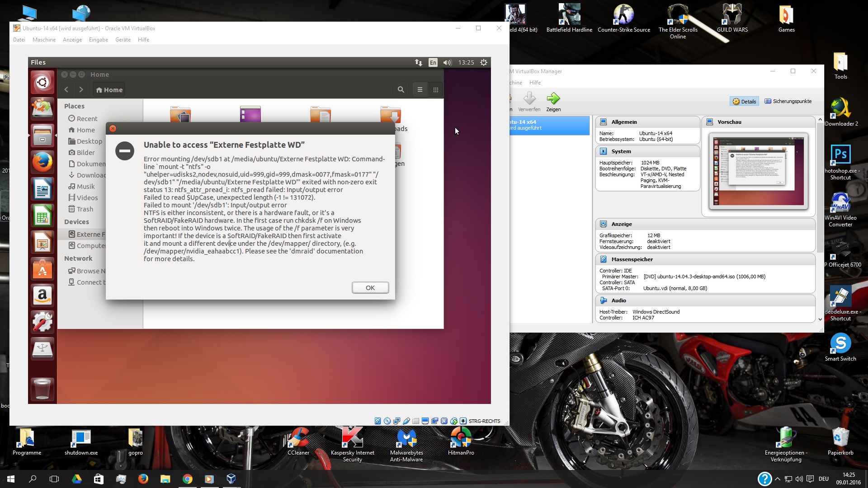Screen dimensions: 868x488
Task: Click Sicherungspunkte in VirtualBox Manager
Action: 788,101
